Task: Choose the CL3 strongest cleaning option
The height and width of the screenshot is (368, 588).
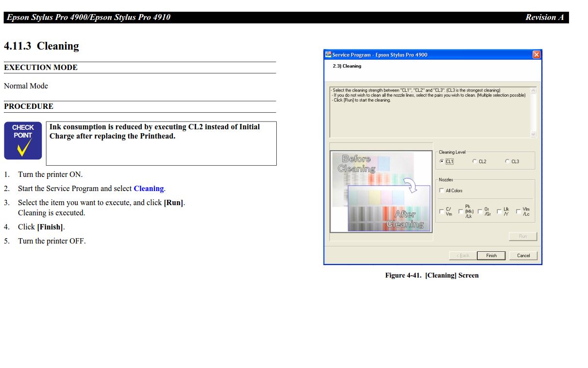Action: pyautogui.click(x=507, y=161)
